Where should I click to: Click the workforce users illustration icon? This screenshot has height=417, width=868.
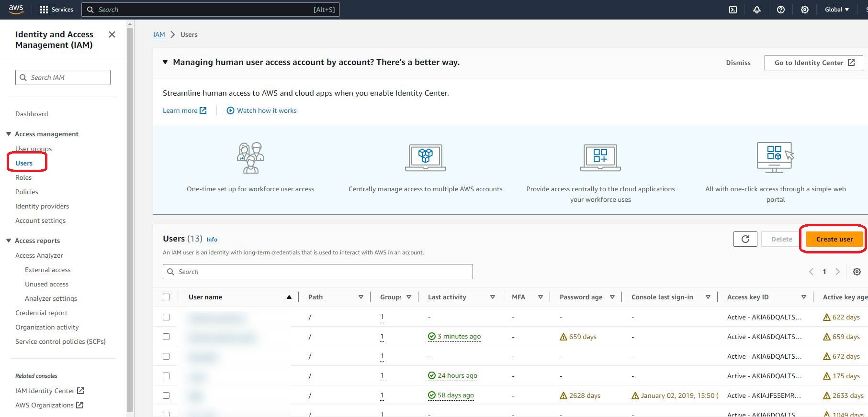pos(250,158)
